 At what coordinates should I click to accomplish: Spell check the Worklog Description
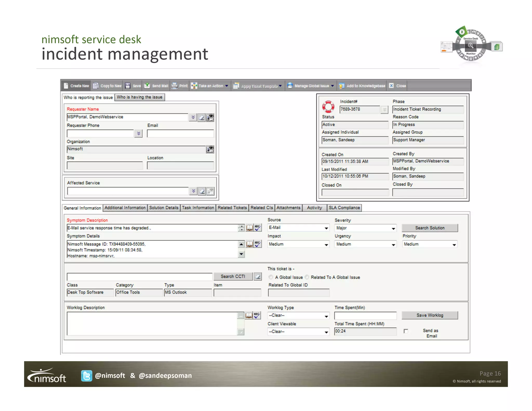[x=257, y=315]
